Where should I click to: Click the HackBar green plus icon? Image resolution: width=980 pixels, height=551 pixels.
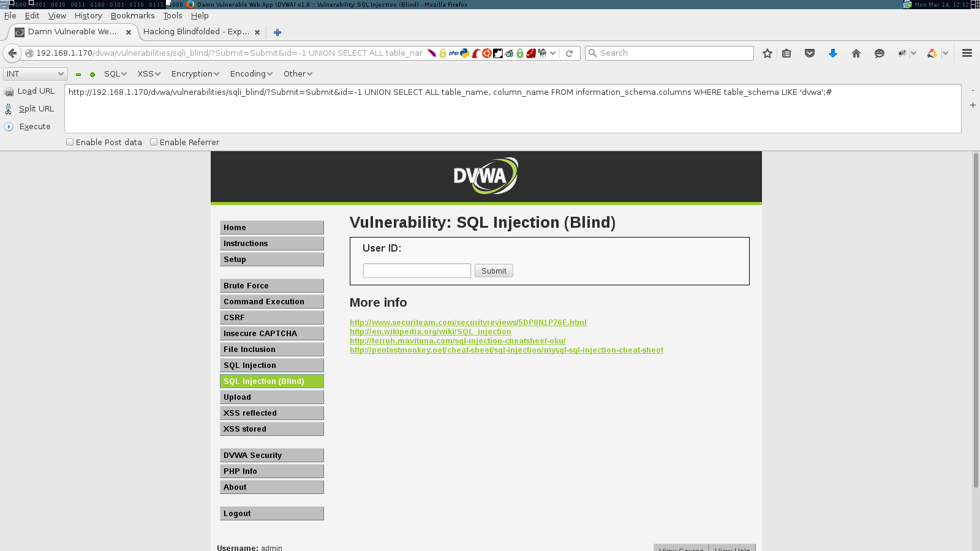pyautogui.click(x=92, y=75)
